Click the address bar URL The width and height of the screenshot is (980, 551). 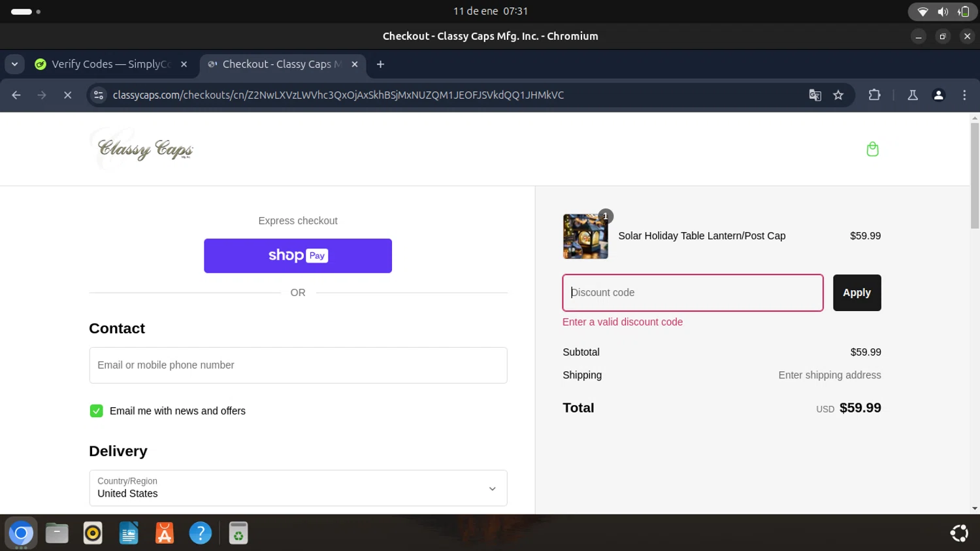click(x=338, y=95)
